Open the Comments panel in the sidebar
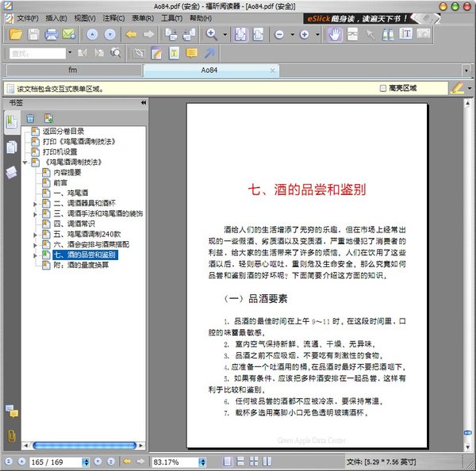Viewport: 476px width, 471px height. pyautogui.click(x=12, y=412)
